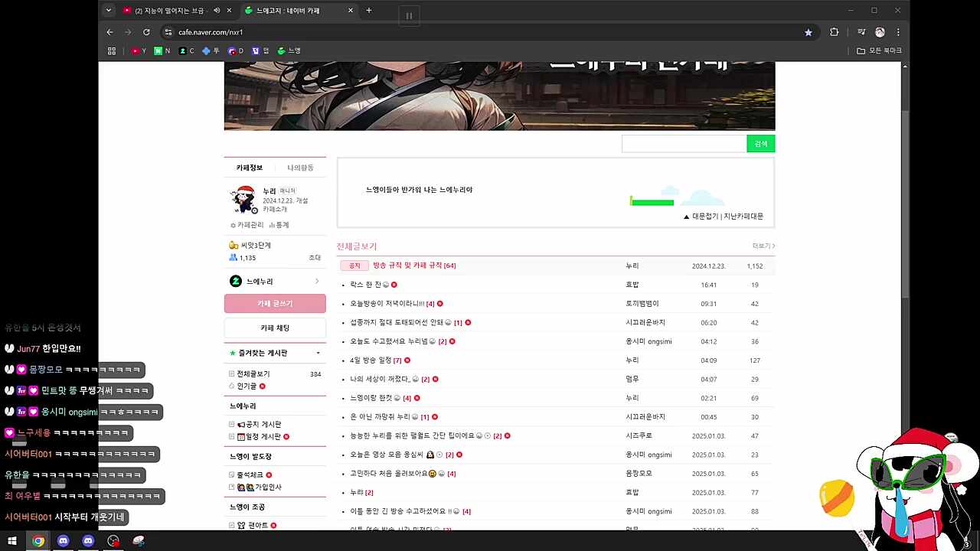Open the first Discord taskbar icon
This screenshot has height=551, width=980.
pos(64,541)
